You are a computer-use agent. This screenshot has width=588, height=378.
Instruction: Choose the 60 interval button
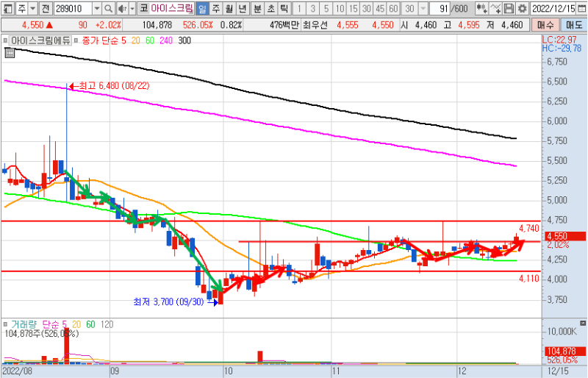tap(393, 8)
